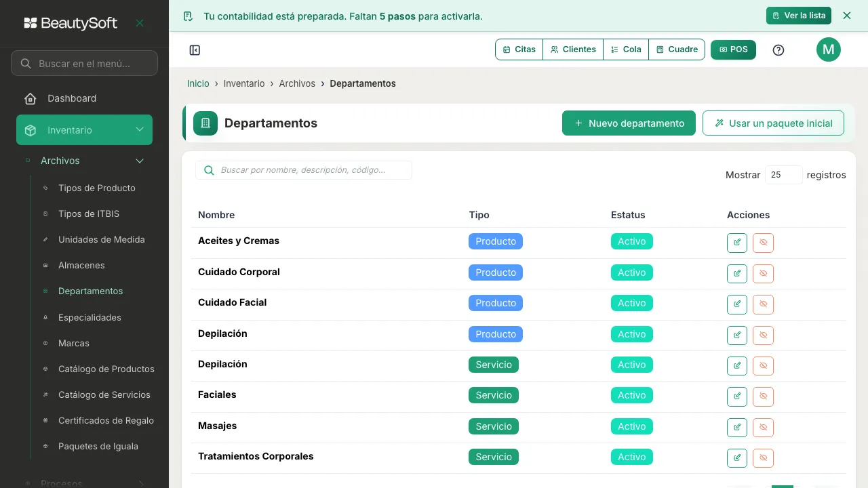868x488 pixels.
Task: Open Cuadre from the top toolbar
Action: point(677,49)
